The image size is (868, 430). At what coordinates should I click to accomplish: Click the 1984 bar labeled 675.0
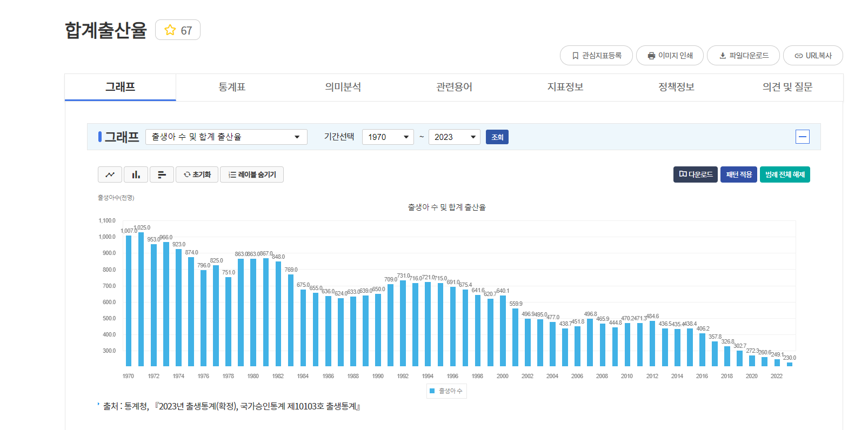(x=303, y=328)
